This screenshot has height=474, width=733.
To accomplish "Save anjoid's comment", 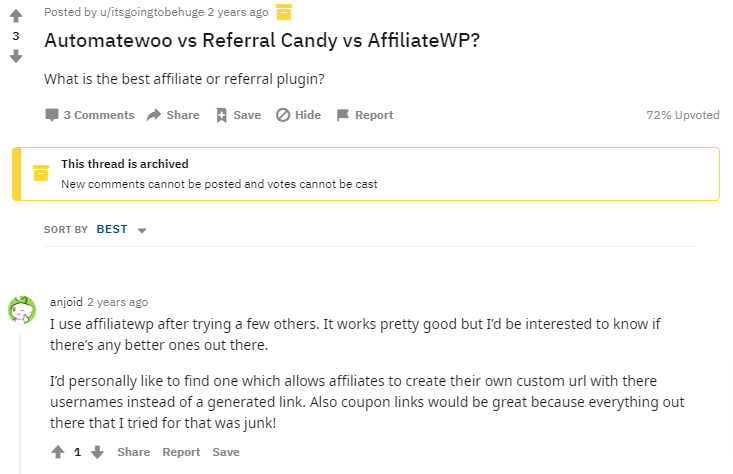I will [226, 452].
